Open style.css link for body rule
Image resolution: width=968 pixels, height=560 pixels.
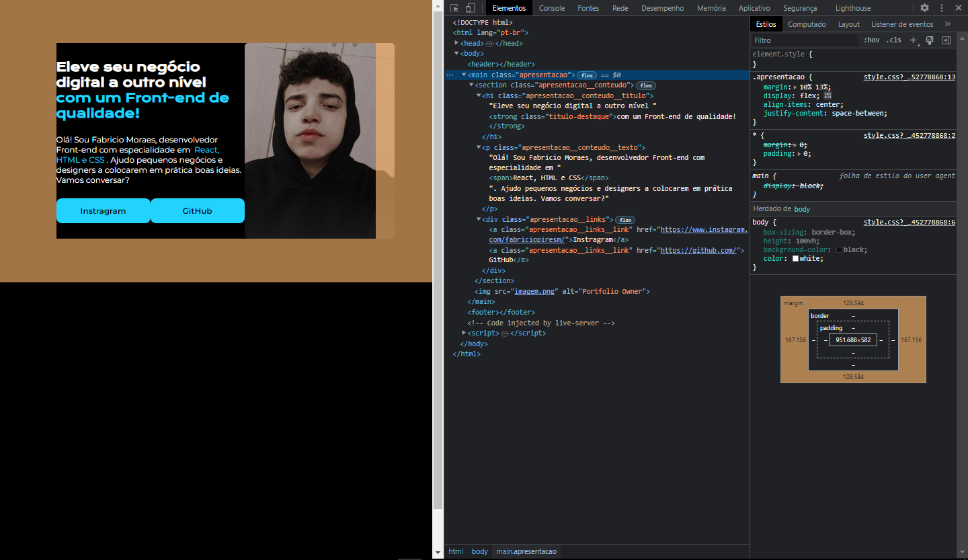[910, 223]
